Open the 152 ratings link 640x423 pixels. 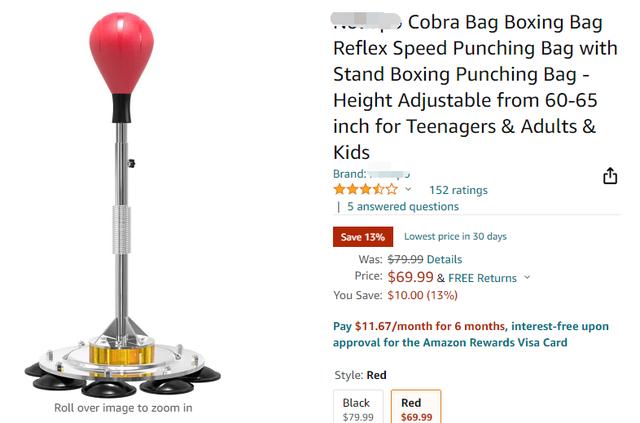pyautogui.click(x=458, y=190)
